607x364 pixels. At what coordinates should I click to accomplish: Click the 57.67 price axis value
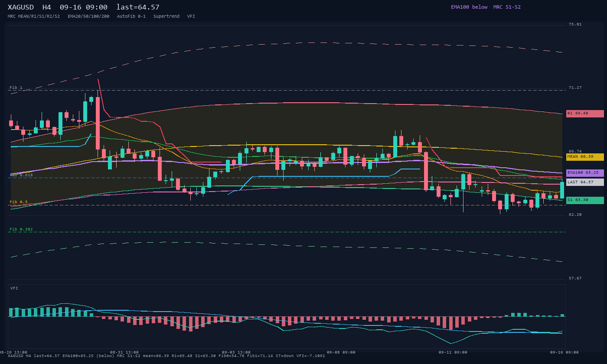[x=575, y=278]
